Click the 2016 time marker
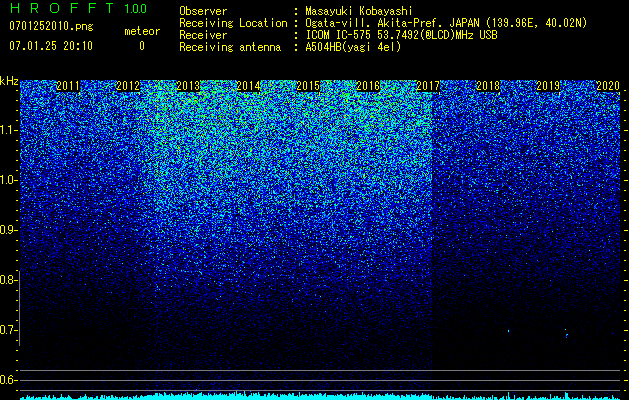Image resolution: width=629 pixels, height=400 pixels. [x=368, y=85]
